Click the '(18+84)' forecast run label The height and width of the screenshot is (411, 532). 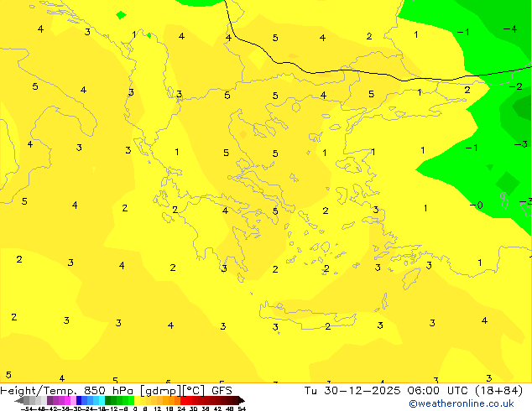pos(498,391)
